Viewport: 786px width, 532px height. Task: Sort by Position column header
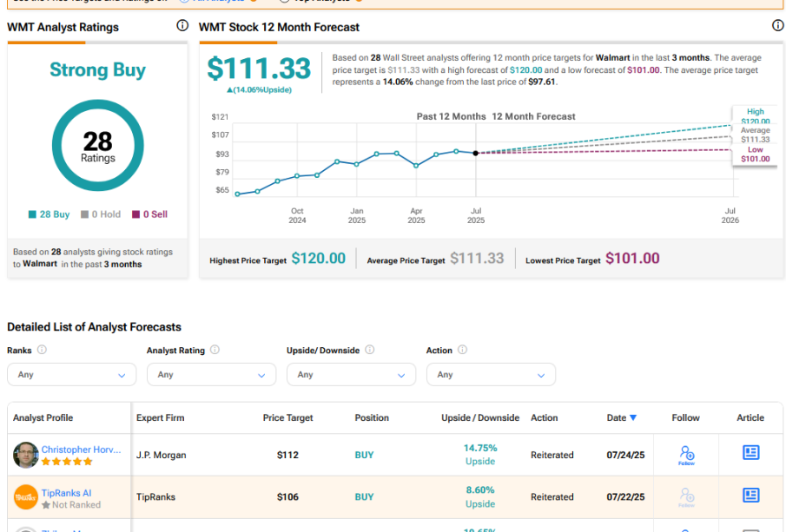[x=372, y=417]
